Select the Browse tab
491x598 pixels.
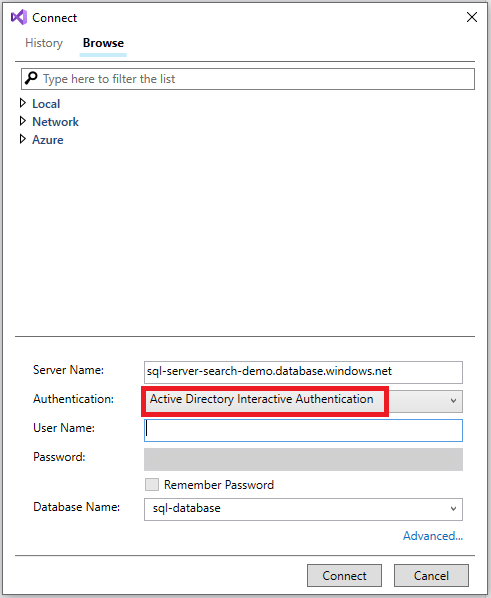coord(103,43)
